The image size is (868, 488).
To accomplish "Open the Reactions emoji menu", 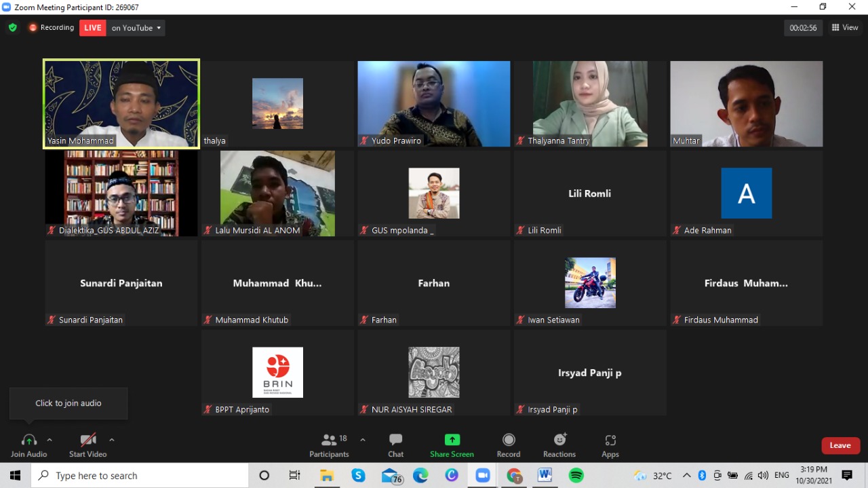I will (559, 440).
